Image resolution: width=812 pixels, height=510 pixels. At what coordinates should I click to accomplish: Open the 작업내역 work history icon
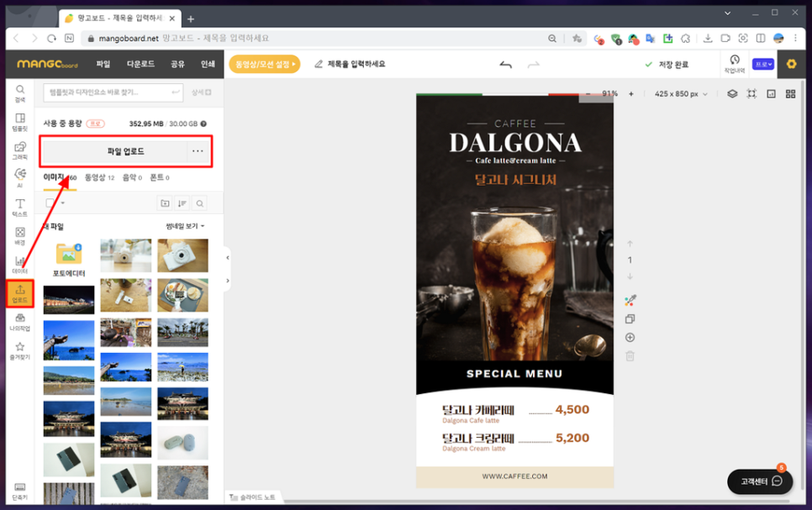click(x=735, y=64)
